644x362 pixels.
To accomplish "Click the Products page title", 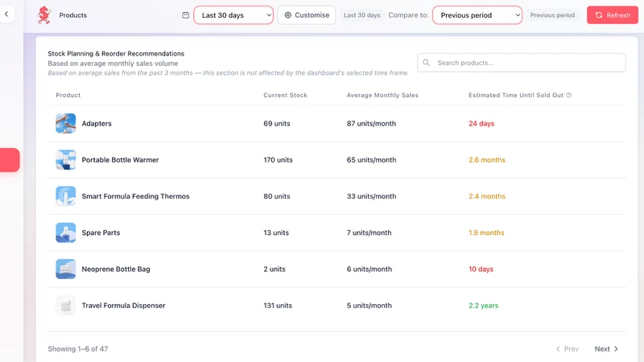I will (72, 15).
